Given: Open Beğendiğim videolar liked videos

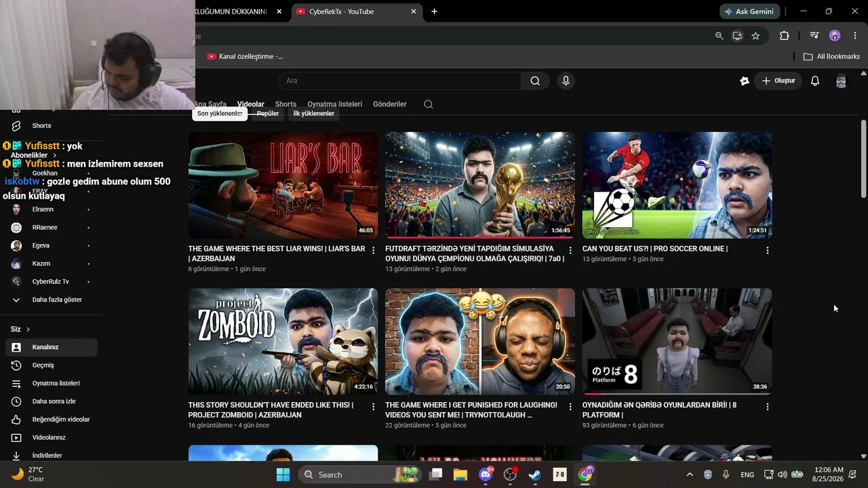Looking at the screenshot, I should pyautogui.click(x=52, y=420).
